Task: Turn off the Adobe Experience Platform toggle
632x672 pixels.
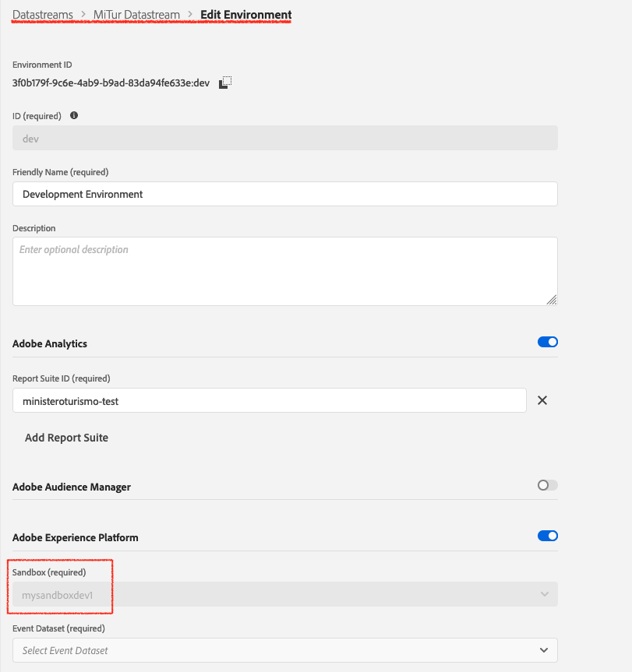Action: 547,536
